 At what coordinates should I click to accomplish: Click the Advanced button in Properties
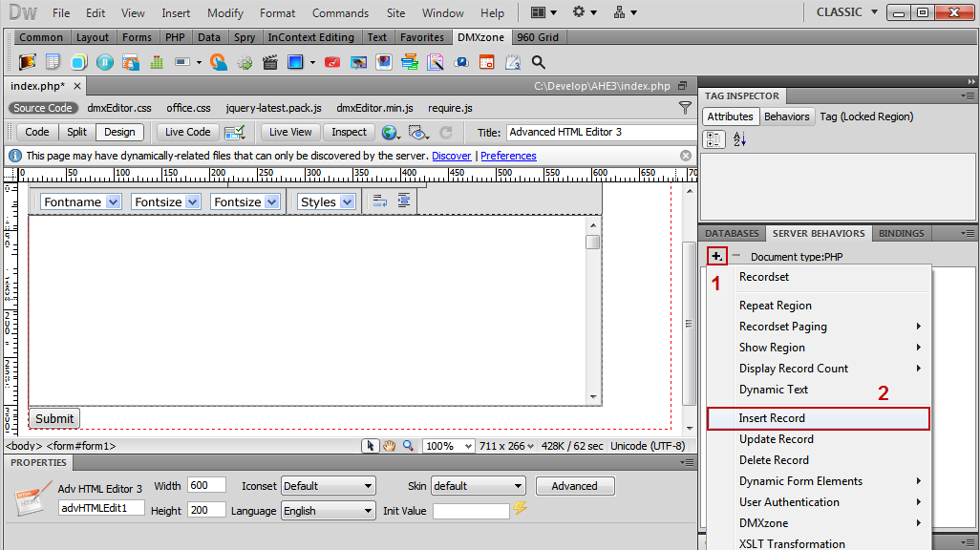pos(574,486)
